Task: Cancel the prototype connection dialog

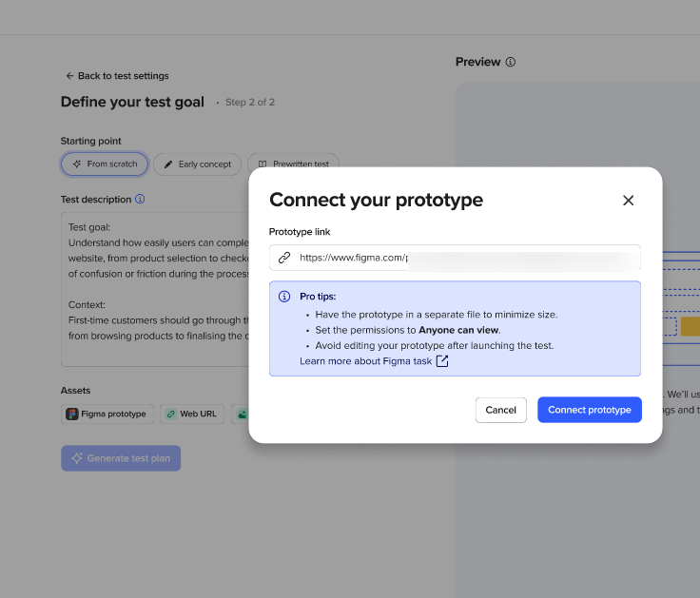Action: (500, 410)
